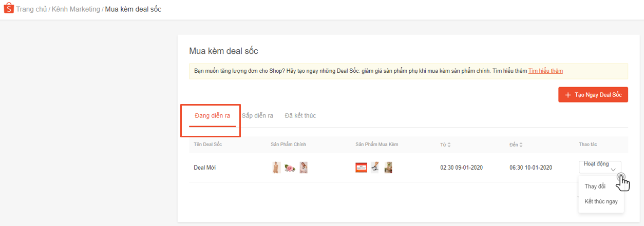Select the Đang diễn ra tab

(x=212, y=115)
